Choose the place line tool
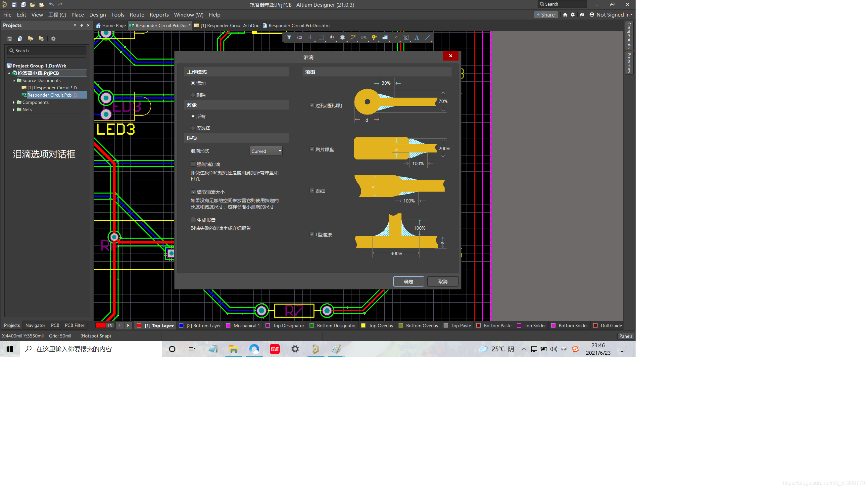Image resolution: width=868 pixels, height=489 pixels. (427, 37)
